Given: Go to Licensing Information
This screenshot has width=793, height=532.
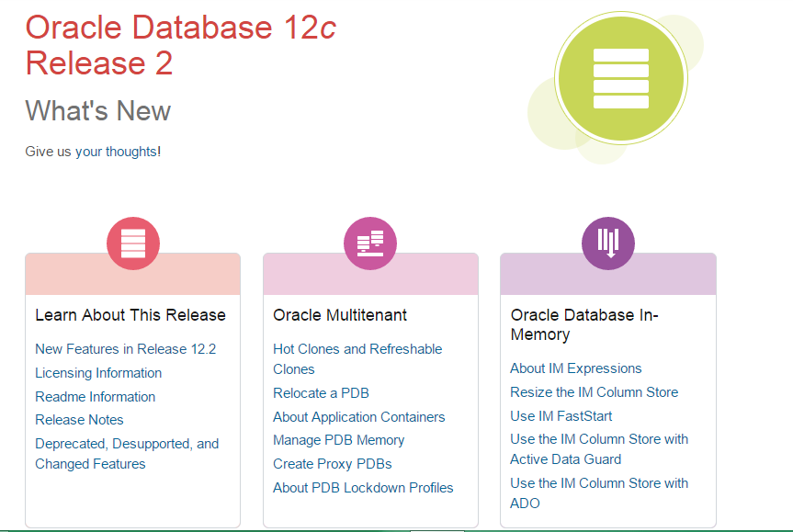Looking at the screenshot, I should coord(98,373).
